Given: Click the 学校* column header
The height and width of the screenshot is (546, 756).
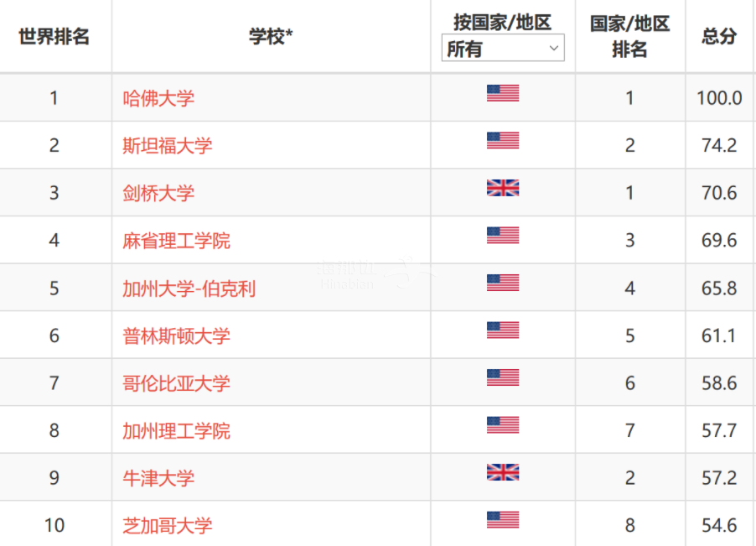Looking at the screenshot, I should tap(271, 37).
